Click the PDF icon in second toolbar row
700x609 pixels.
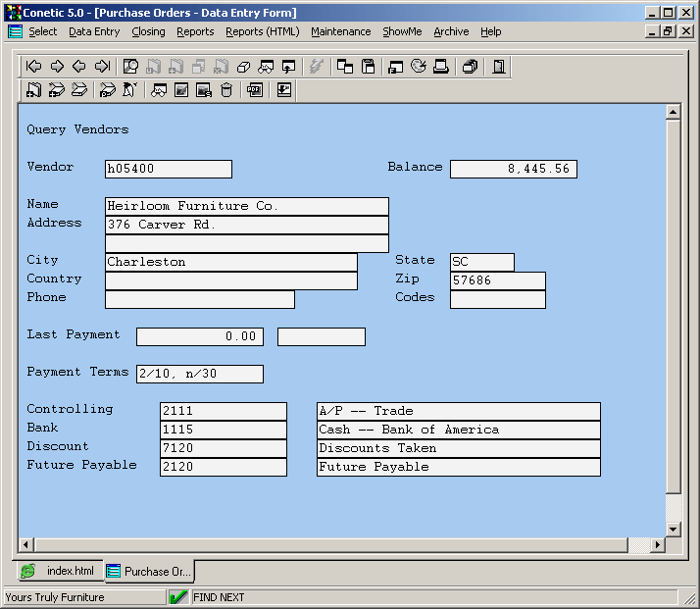point(255,90)
